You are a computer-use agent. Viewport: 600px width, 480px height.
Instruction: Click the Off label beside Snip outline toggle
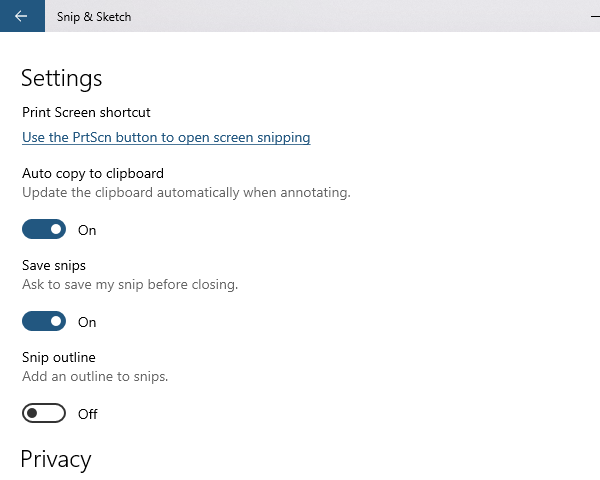pos(88,414)
